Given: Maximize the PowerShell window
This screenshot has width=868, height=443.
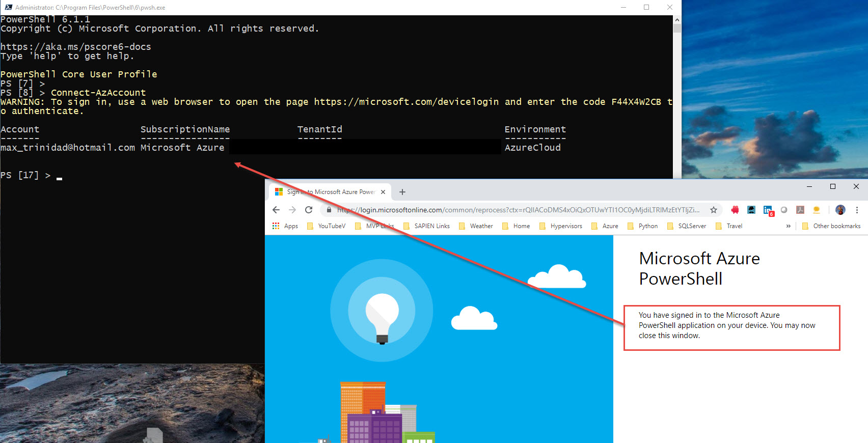Looking at the screenshot, I should point(646,7).
